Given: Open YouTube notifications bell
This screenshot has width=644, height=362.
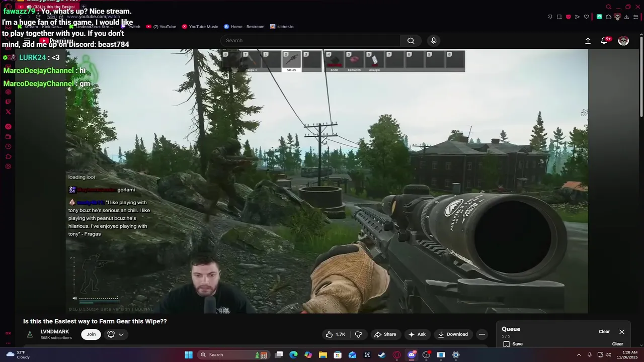Looking at the screenshot, I should (605, 41).
